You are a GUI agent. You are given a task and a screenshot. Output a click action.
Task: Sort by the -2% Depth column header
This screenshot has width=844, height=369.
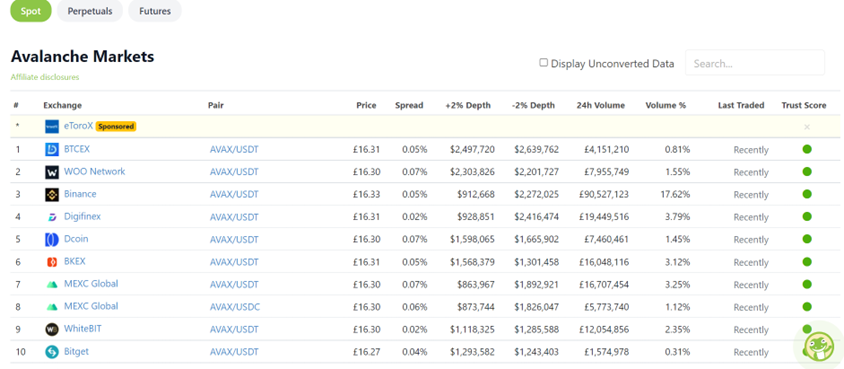point(533,105)
